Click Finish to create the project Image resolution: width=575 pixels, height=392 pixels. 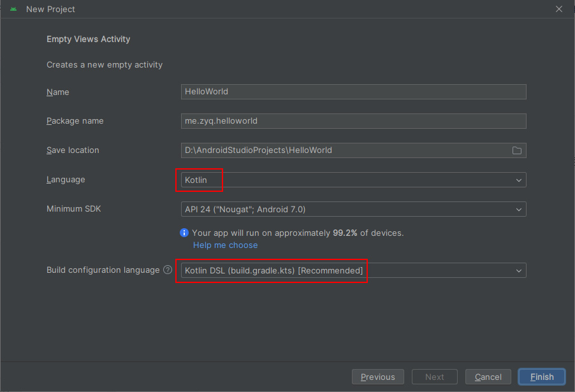pyautogui.click(x=541, y=377)
